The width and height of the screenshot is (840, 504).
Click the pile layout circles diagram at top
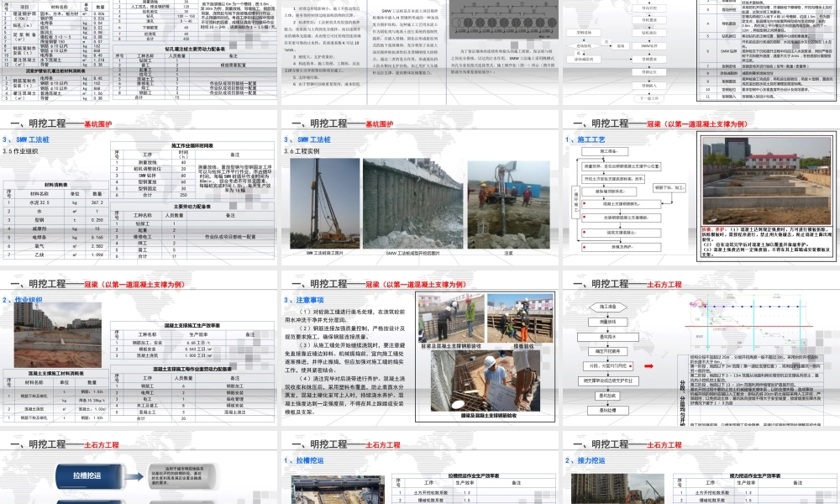pos(501,19)
